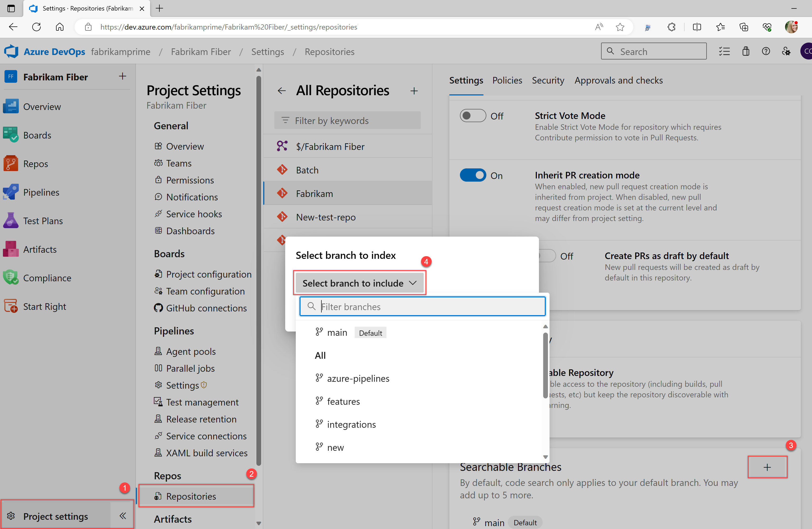
Task: Select features branch from index list
Action: pyautogui.click(x=343, y=401)
